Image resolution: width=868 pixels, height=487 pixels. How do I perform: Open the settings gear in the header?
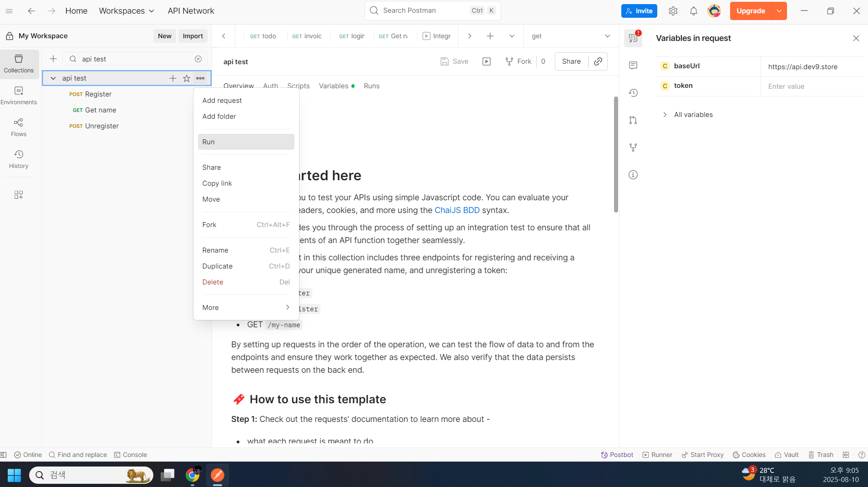click(x=673, y=11)
